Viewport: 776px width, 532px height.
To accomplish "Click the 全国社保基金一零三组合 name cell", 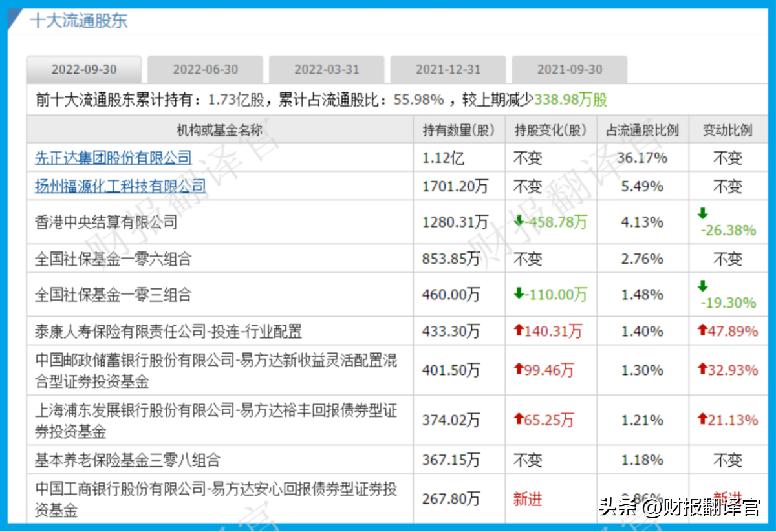I will [x=113, y=295].
